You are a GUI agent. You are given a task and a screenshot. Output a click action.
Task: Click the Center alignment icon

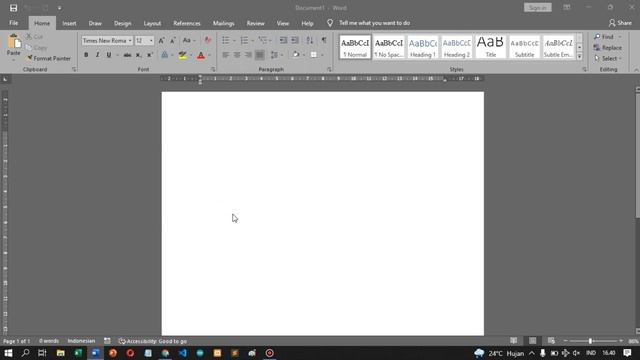click(237, 55)
